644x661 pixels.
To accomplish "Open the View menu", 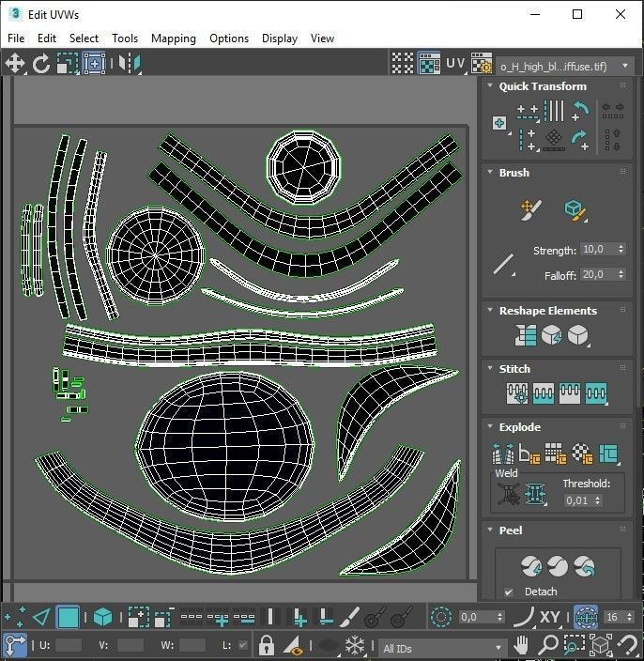I will (x=322, y=38).
